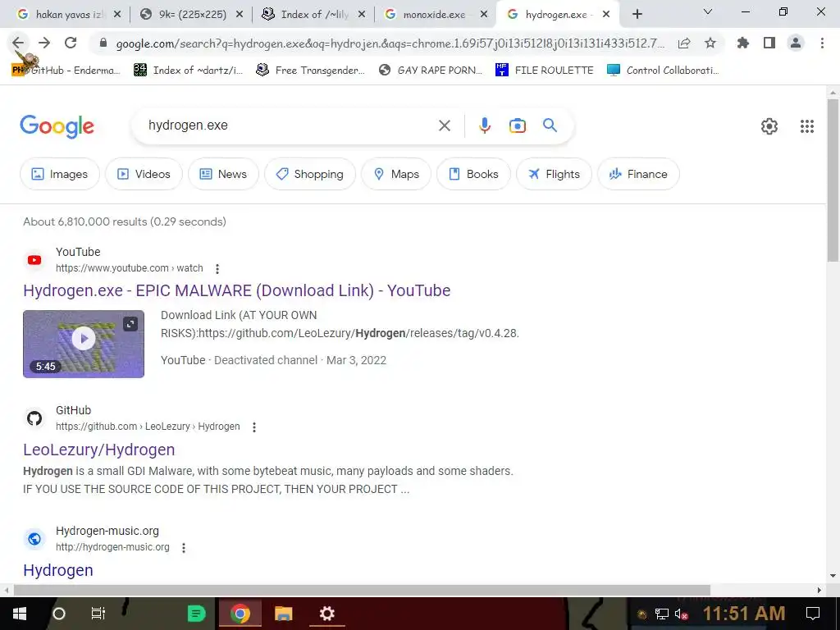The width and height of the screenshot is (840, 630).
Task: Filter results by News
Action: [x=223, y=174]
